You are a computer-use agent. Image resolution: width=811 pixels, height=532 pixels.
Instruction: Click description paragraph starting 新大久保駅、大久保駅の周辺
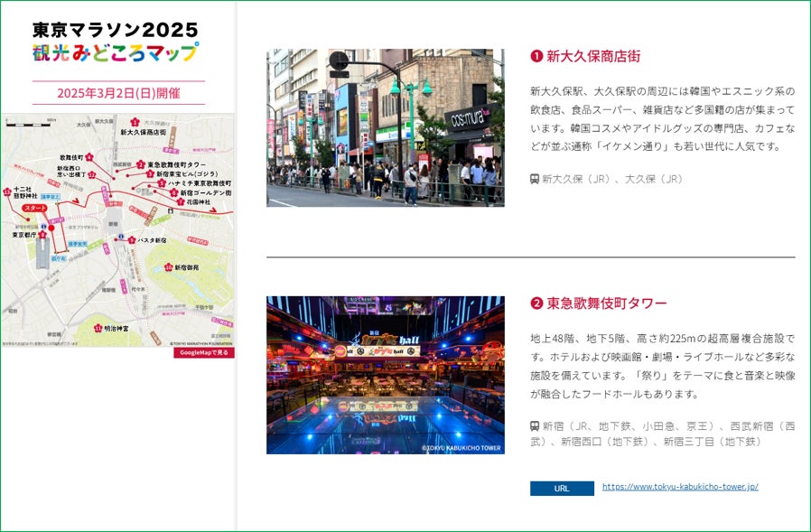(x=663, y=118)
